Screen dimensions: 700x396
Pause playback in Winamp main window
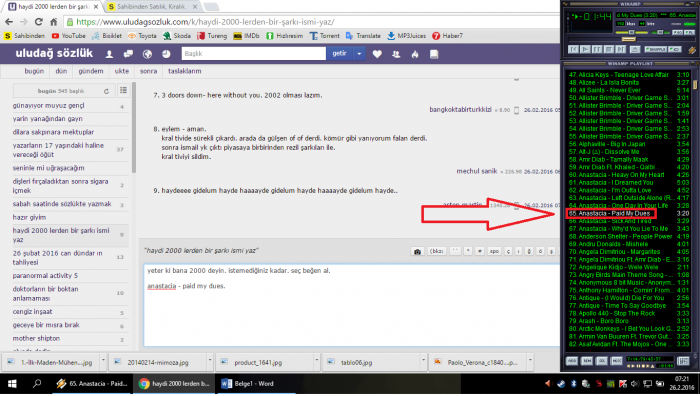pyautogui.click(x=597, y=50)
